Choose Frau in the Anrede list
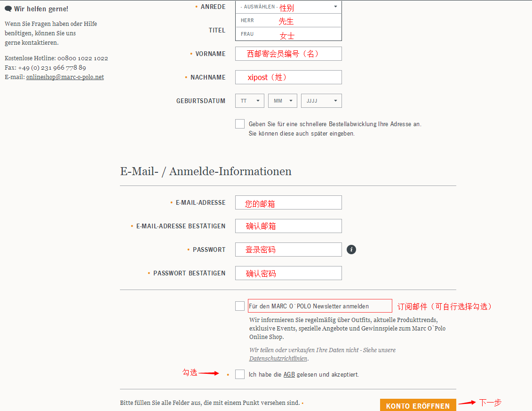Screen dimensions: 532x411 click(x=288, y=34)
